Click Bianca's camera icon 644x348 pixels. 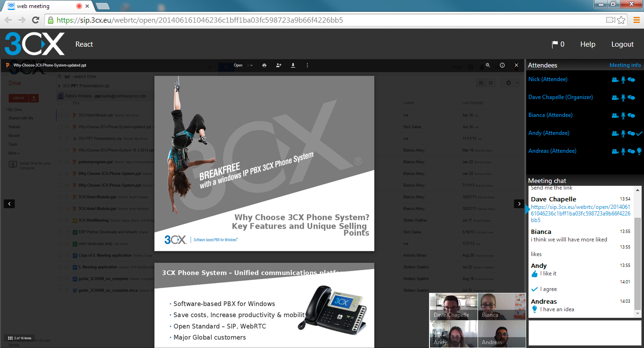click(615, 116)
